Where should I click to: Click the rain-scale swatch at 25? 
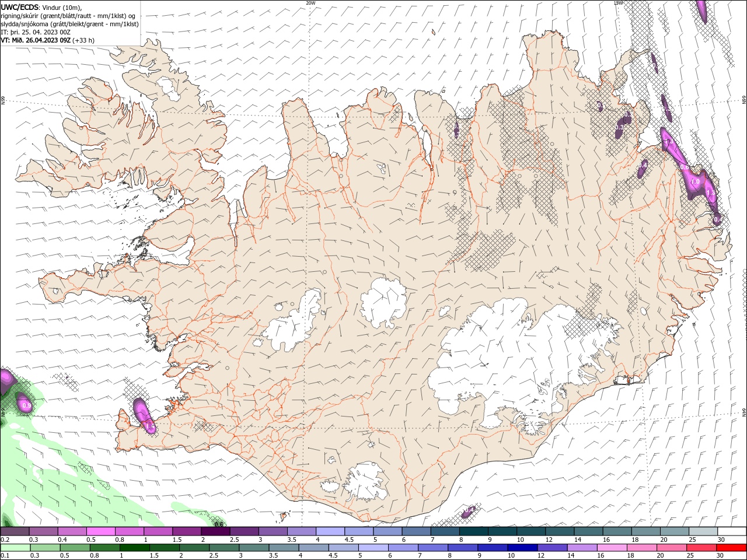701,548
